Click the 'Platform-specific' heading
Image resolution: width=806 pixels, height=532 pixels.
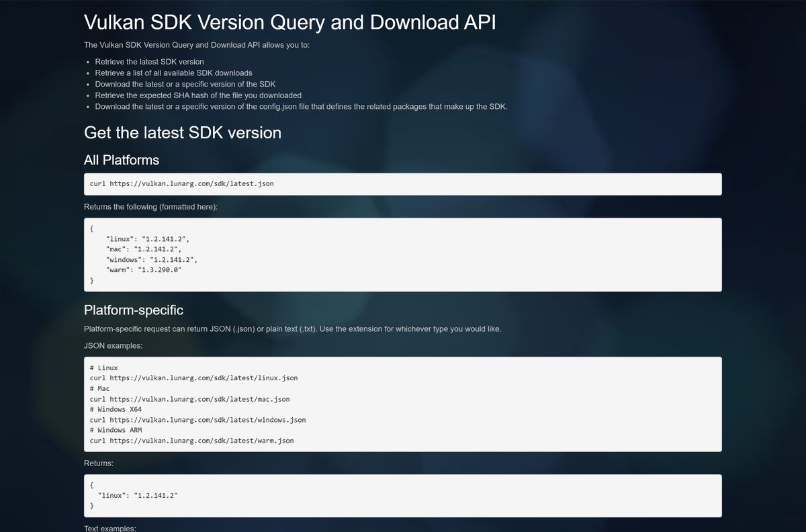(x=134, y=310)
